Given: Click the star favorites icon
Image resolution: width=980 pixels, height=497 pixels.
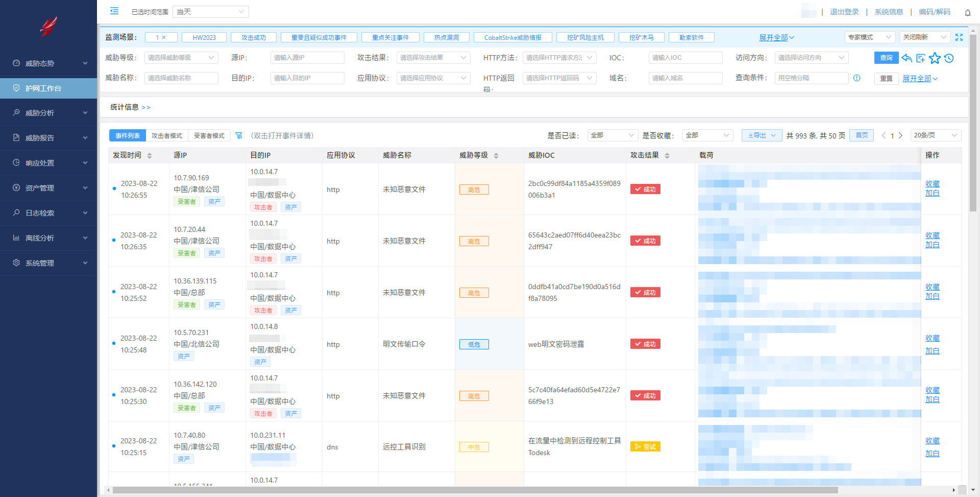Looking at the screenshot, I should 935,58.
